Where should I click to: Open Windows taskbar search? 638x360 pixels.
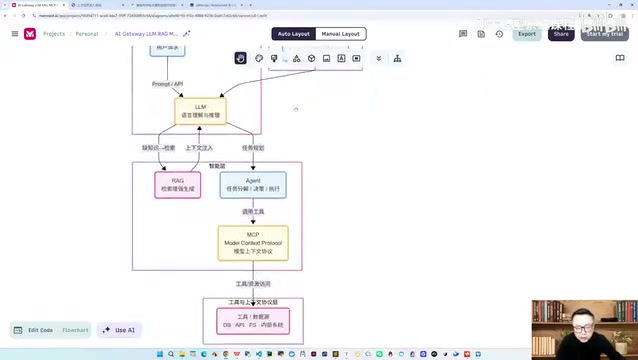coord(171,354)
